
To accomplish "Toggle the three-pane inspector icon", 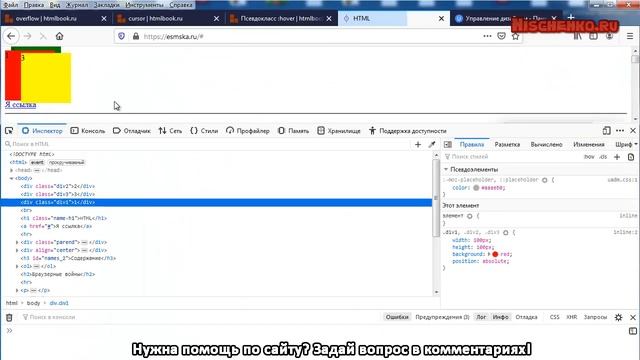I will click(x=448, y=144).
